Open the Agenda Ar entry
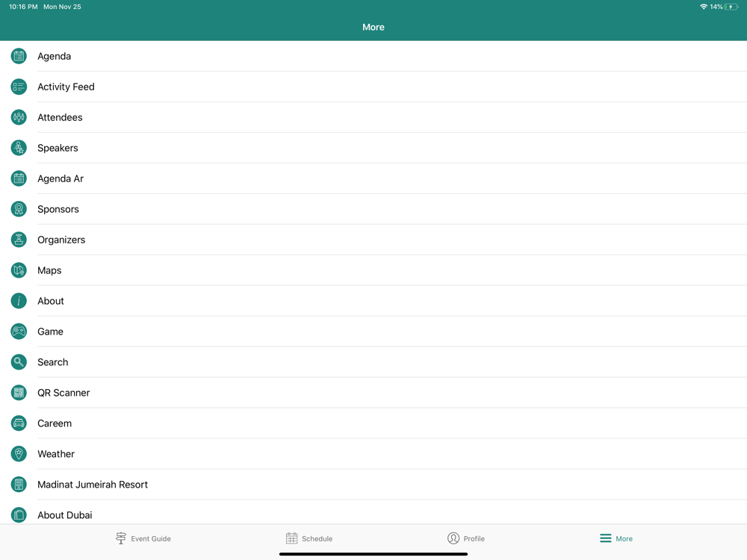Screen dimensions: 747x560 pos(373,178)
